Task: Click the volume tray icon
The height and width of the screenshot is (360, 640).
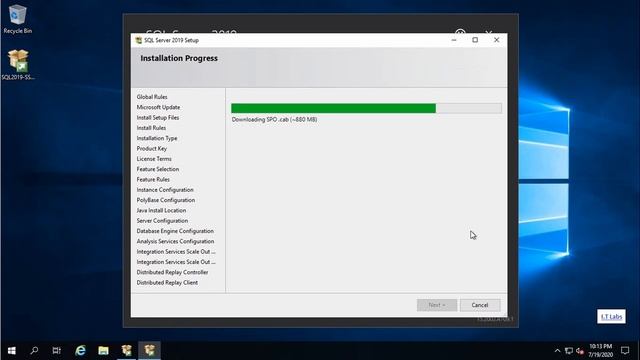Action: (580, 351)
